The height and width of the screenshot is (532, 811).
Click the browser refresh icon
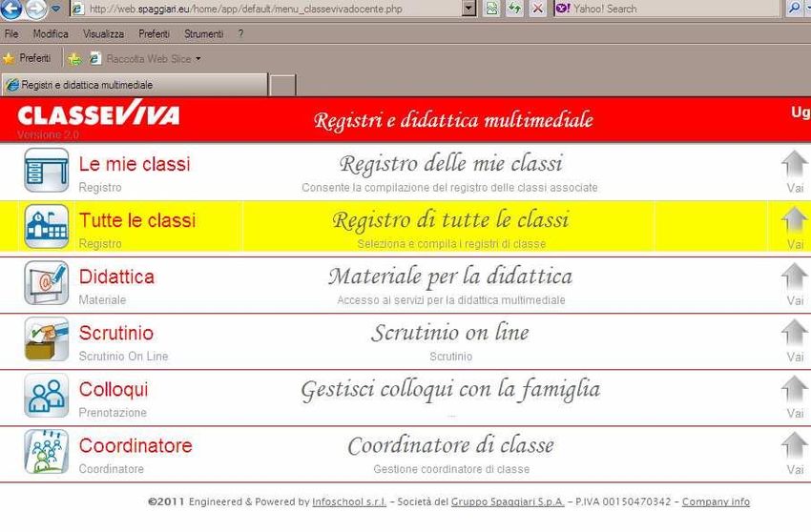click(x=514, y=9)
